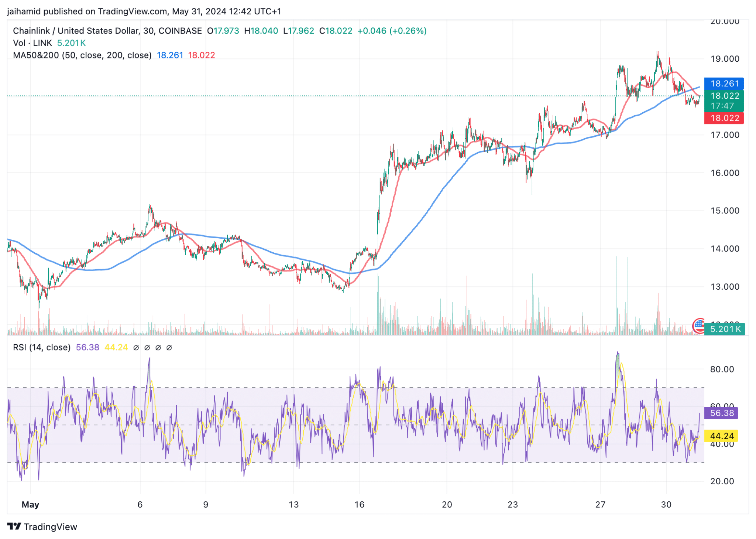
Task: Click the 17.000 price axis label
Action: pos(725,135)
